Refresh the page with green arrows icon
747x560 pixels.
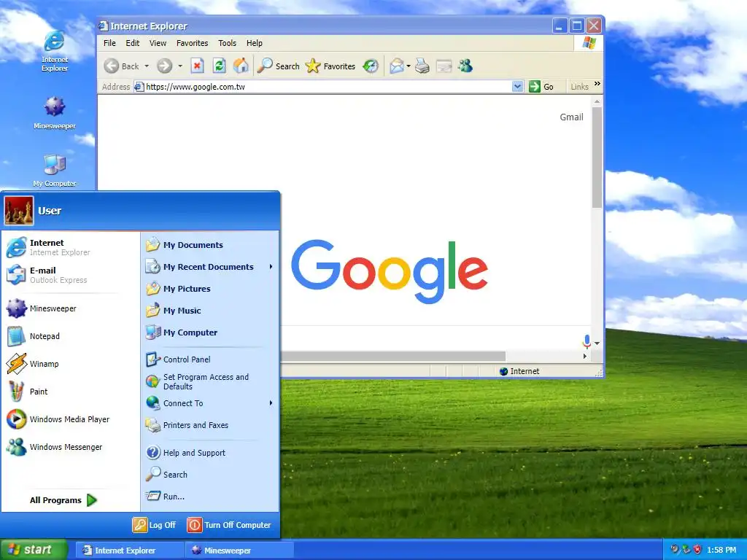219,66
